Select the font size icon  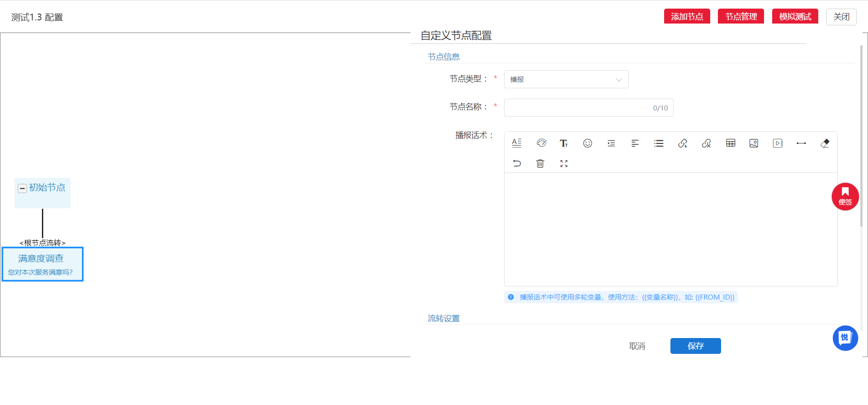(x=564, y=143)
